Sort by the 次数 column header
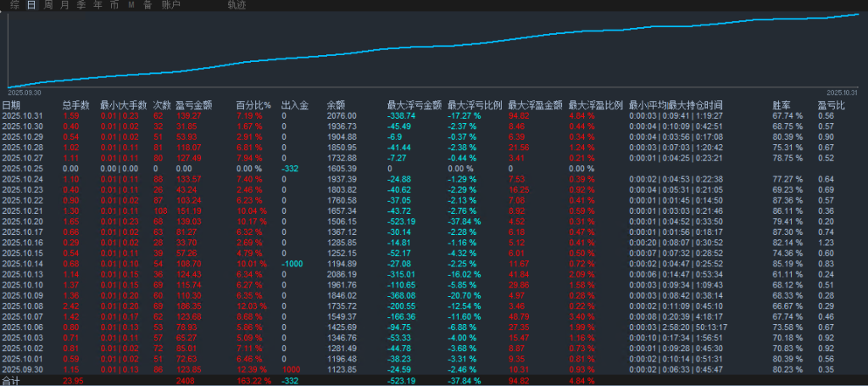 [x=162, y=105]
